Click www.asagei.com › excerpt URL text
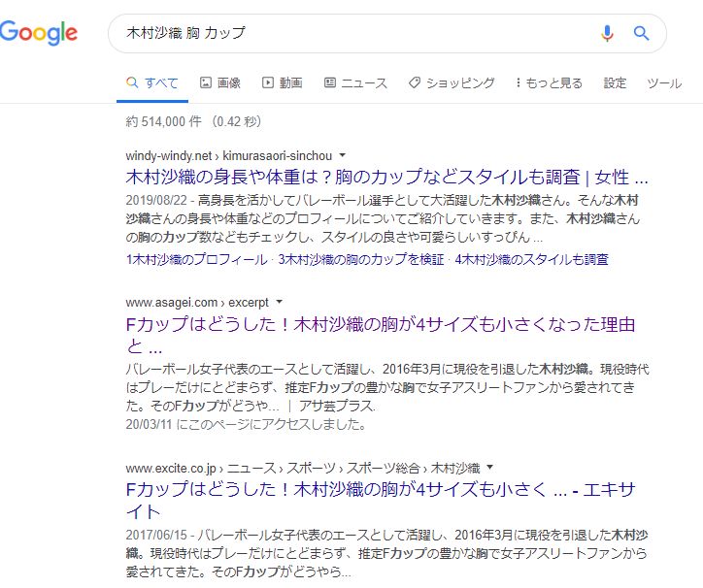This screenshot has width=703, height=588. pos(197,302)
